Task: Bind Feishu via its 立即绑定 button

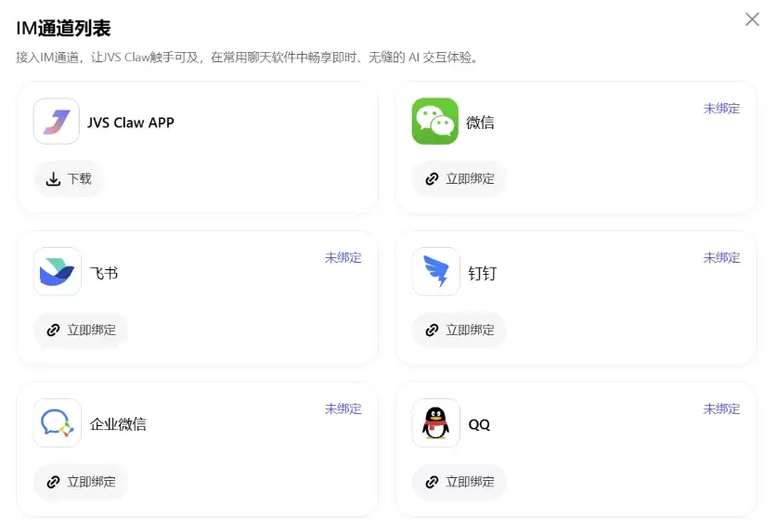Action: point(81,331)
